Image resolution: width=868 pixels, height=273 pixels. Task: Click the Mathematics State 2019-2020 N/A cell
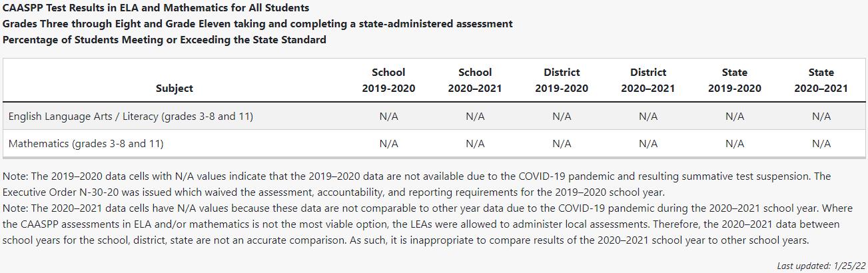click(735, 143)
